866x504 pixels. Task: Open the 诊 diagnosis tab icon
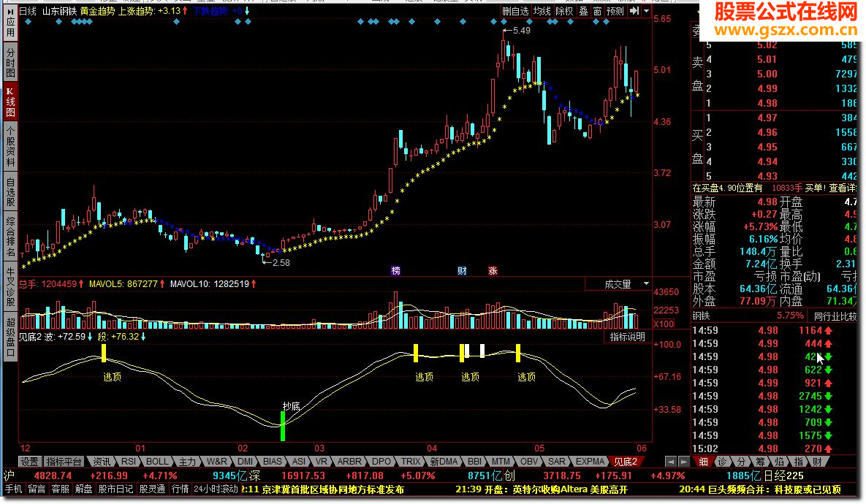point(722,462)
